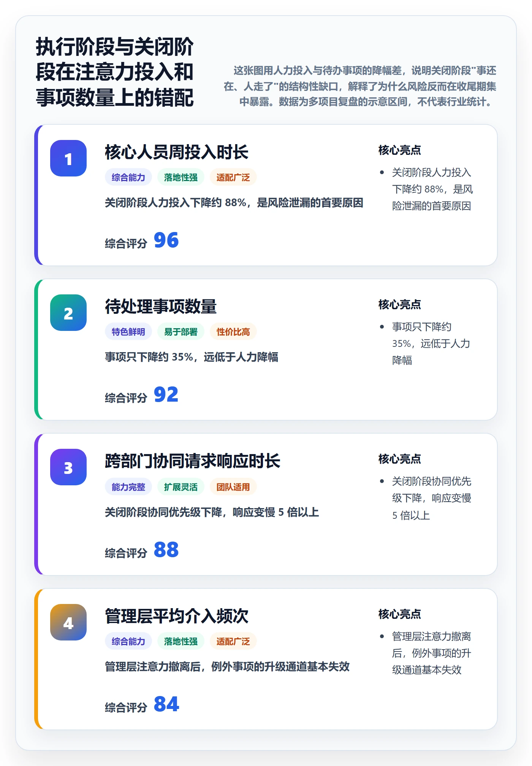Click highlight bullet 关闭阶段人力投入 in card 1
The width and height of the screenshot is (532, 766).
[x=432, y=189]
